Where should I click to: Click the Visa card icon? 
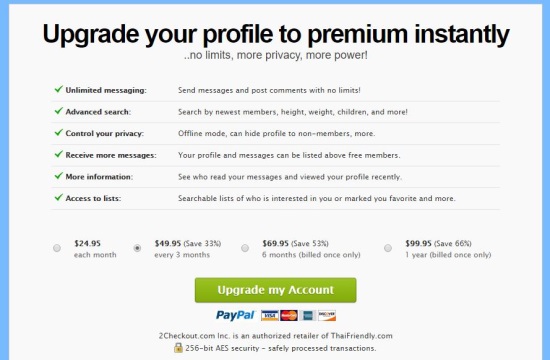tap(269, 315)
